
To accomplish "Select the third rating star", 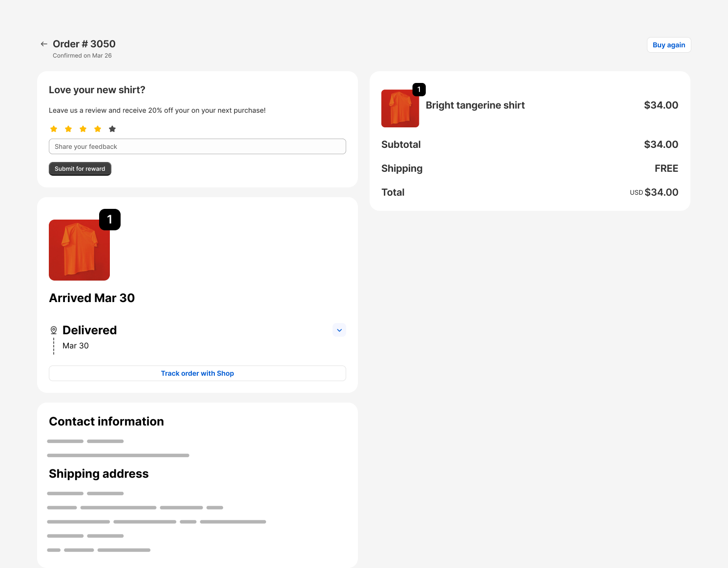I will click(83, 129).
